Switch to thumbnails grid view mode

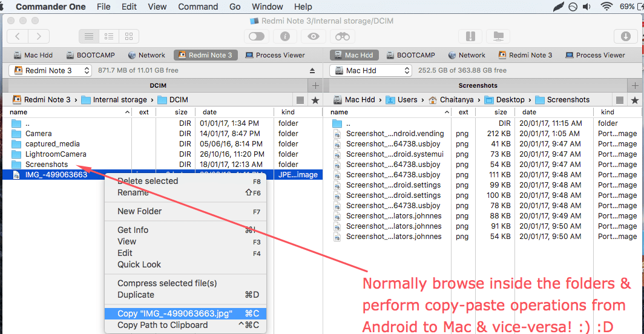click(x=129, y=36)
